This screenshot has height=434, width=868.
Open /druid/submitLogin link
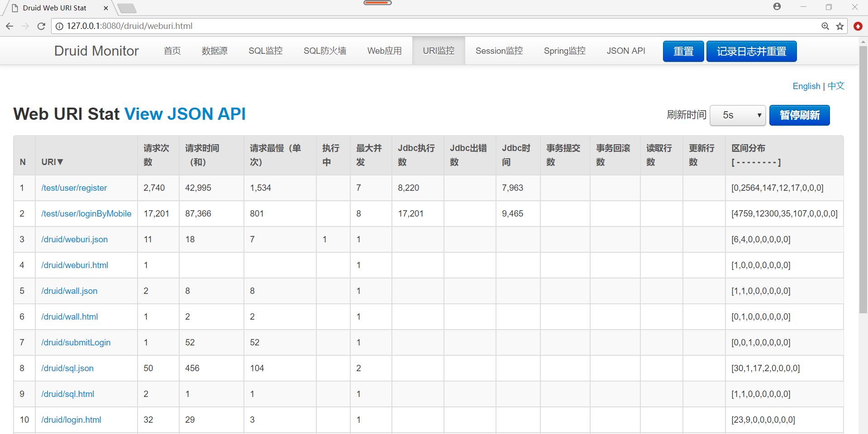[76, 343]
